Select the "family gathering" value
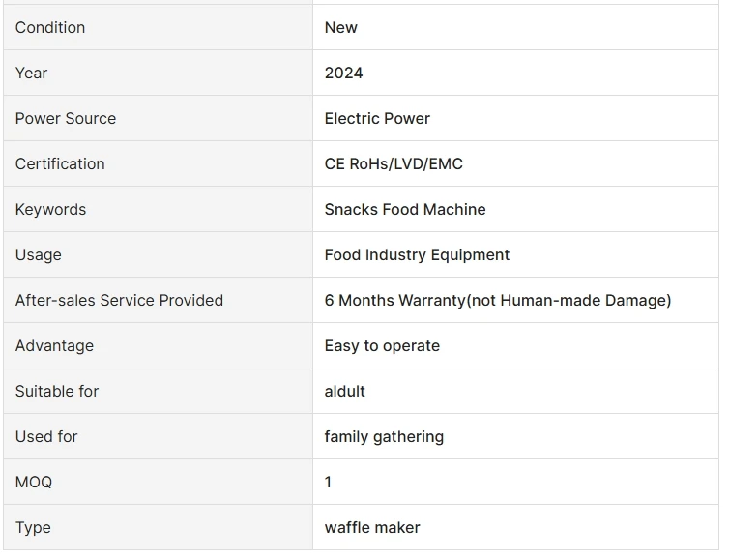The height and width of the screenshot is (560, 729). pyautogui.click(x=384, y=436)
